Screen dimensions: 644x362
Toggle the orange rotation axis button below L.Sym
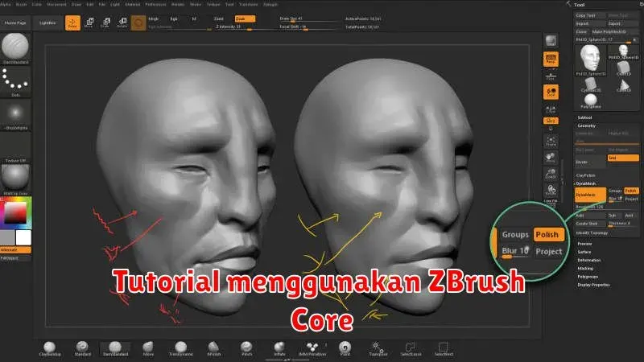[x=551, y=121]
